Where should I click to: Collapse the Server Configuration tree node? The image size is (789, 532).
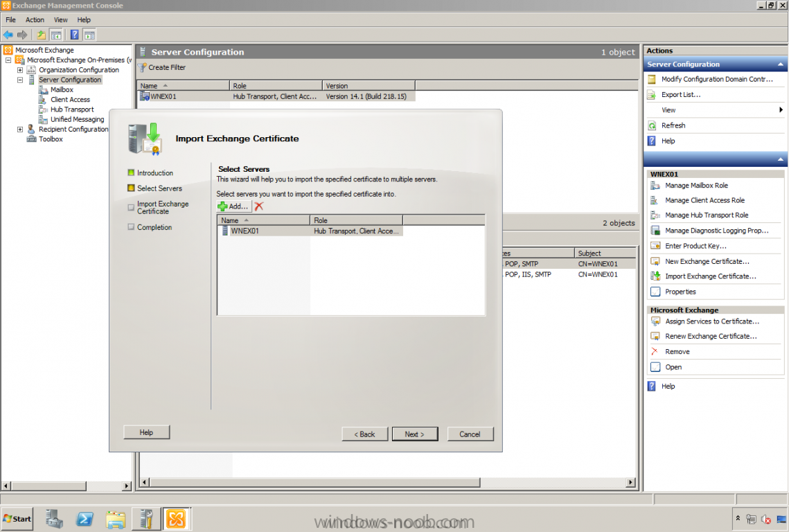(x=20, y=80)
